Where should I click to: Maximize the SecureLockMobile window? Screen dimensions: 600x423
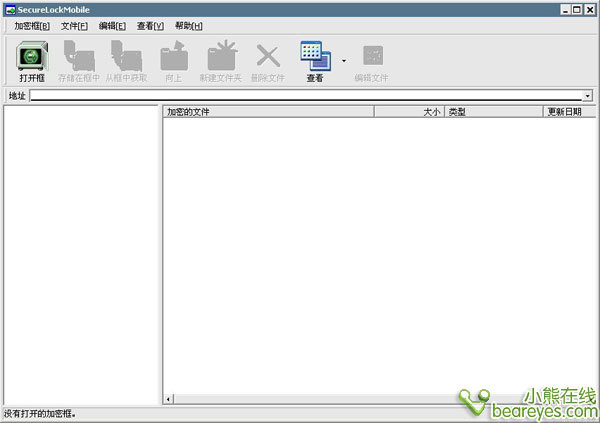pyautogui.click(x=577, y=10)
